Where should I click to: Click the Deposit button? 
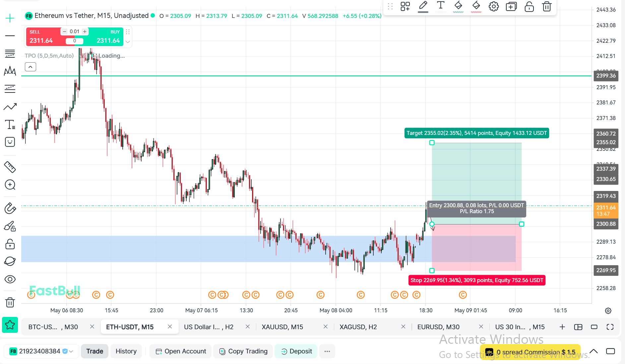[x=296, y=351]
